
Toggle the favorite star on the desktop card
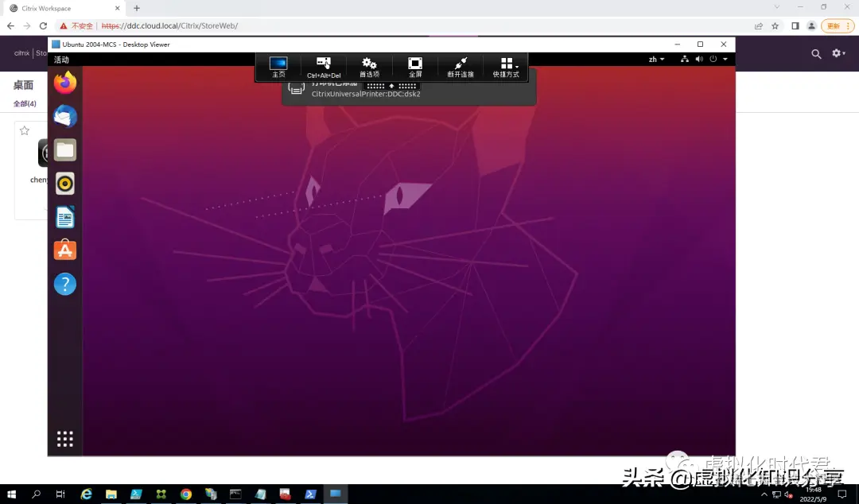pos(25,130)
